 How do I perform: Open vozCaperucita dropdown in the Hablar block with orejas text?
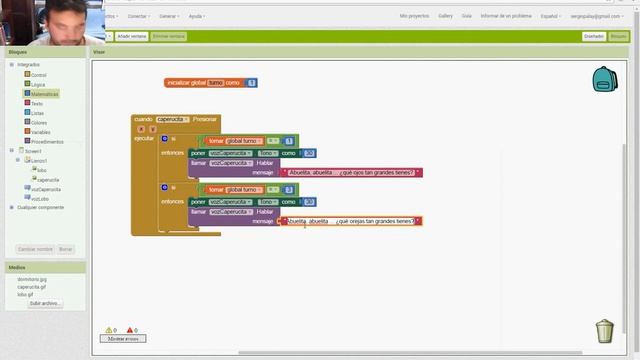[x=231, y=212]
